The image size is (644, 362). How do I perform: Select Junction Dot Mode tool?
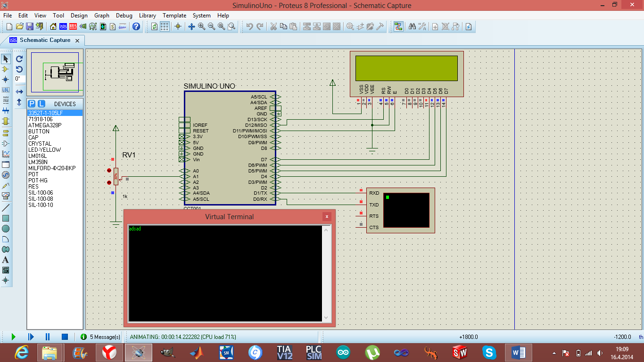point(6,79)
